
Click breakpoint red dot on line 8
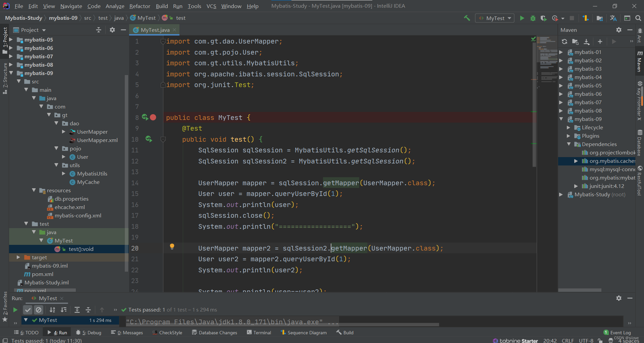pos(153,117)
